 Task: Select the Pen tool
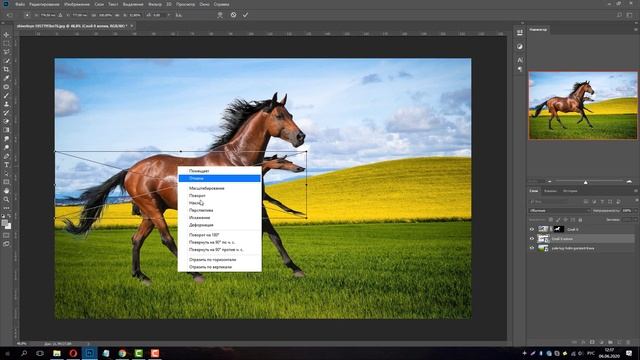(6, 156)
